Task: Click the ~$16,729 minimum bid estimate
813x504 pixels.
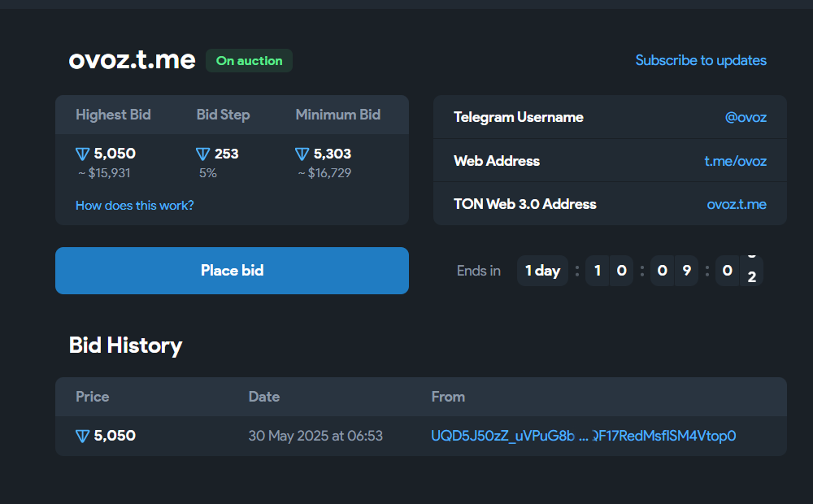Action: pos(324,173)
